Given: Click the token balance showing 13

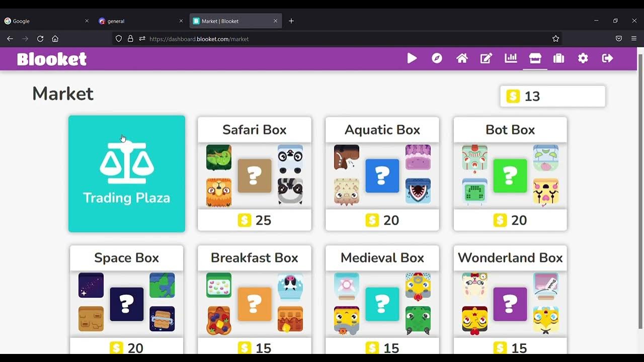Looking at the screenshot, I should 552,96.
